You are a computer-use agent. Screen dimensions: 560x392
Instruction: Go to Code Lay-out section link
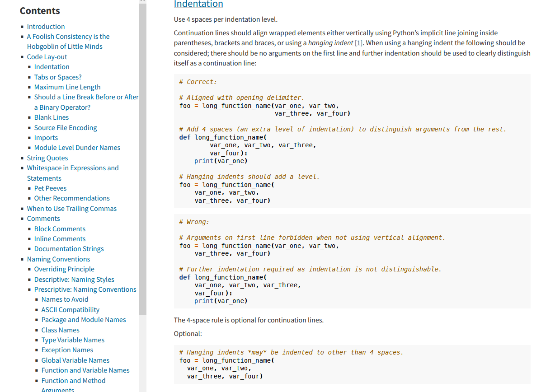[x=47, y=57]
